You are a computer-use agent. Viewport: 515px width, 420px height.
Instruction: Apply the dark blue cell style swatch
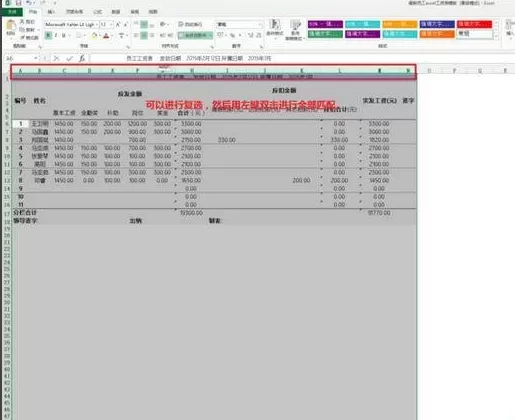(x=437, y=24)
